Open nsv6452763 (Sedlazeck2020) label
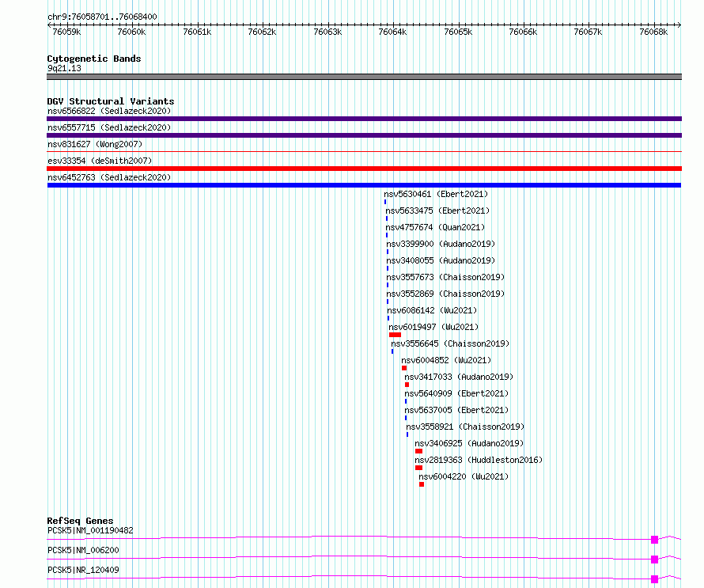The image size is (704, 588). (109, 177)
